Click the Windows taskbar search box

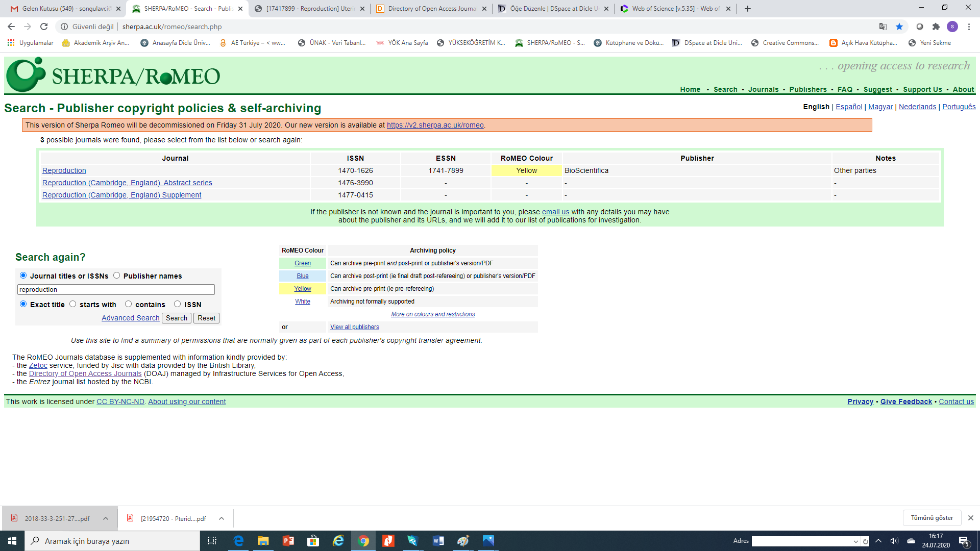tap(112, 541)
